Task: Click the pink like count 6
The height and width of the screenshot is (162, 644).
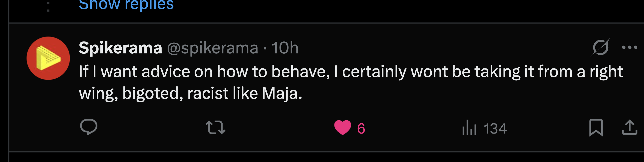Action: click(361, 129)
